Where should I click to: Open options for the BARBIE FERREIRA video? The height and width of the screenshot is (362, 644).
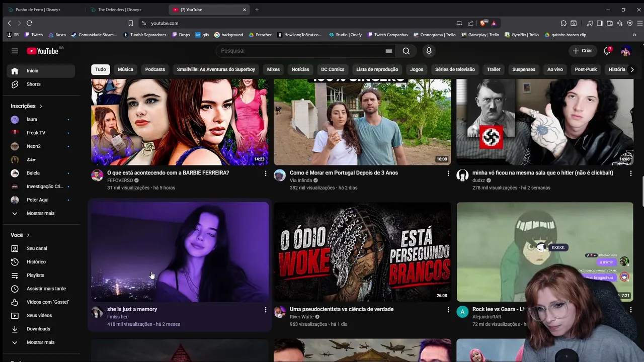pos(266,173)
